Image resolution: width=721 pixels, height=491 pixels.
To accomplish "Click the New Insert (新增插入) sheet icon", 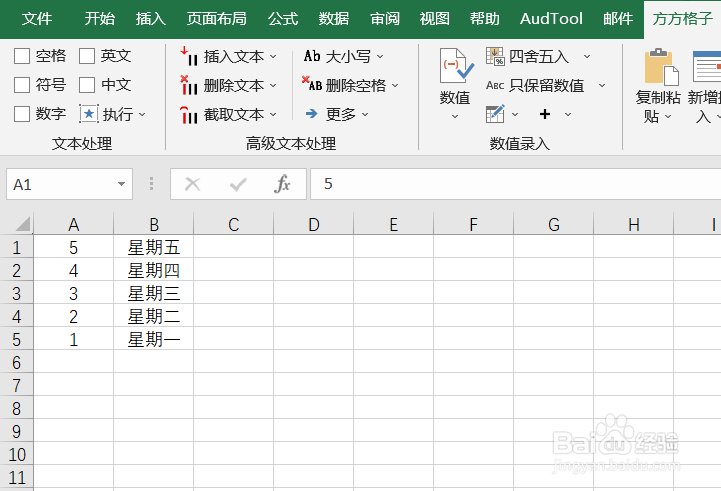I will (x=707, y=67).
